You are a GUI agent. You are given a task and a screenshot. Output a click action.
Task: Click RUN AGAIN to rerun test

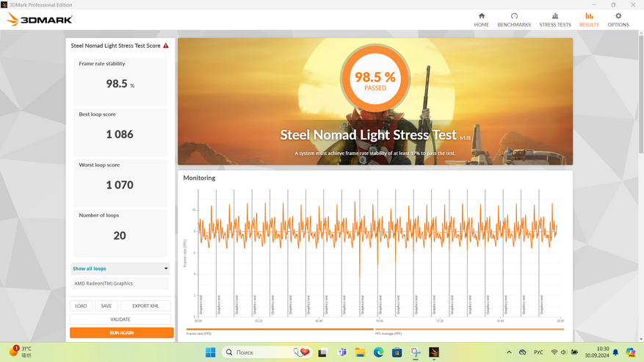(x=122, y=333)
